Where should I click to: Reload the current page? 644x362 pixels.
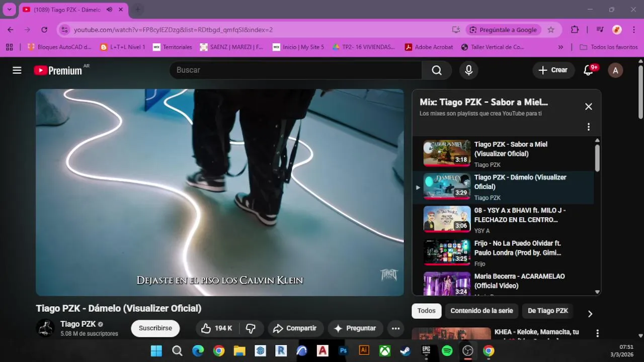44,30
